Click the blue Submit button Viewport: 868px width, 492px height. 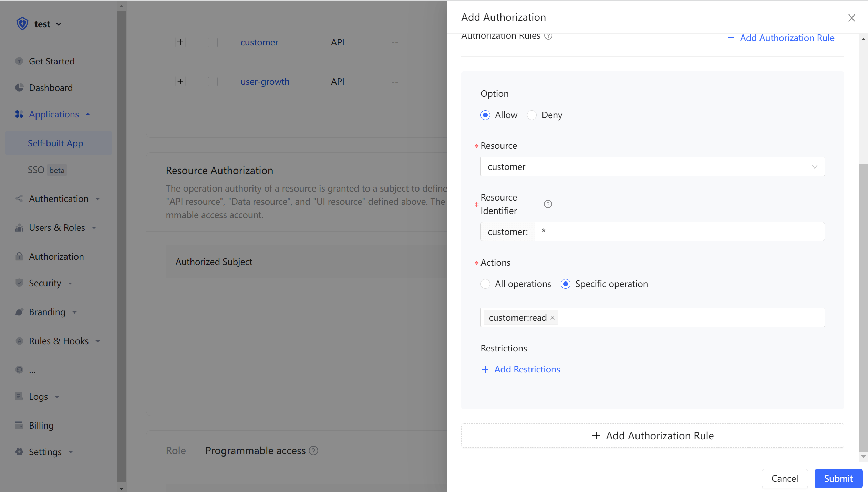[x=838, y=478]
